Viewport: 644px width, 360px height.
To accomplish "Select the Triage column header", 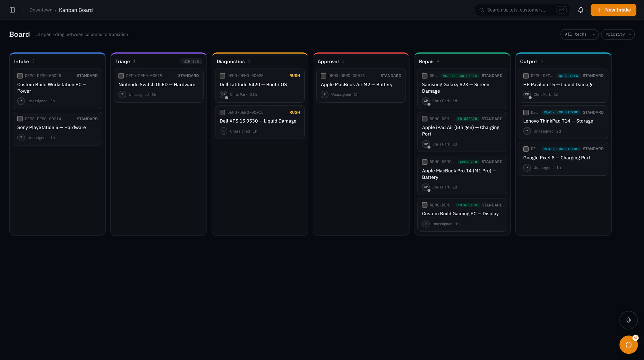I will [123, 61].
